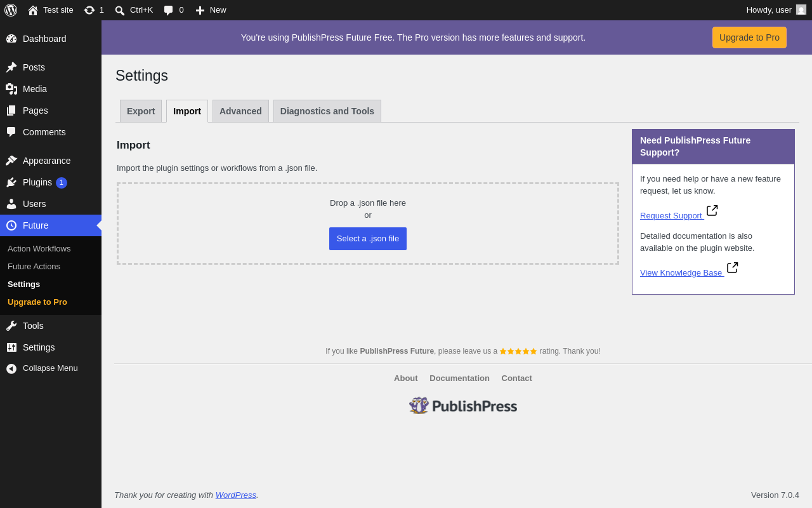The height and width of the screenshot is (508, 812).
Task: Click the Version 7.0.4 text
Action: pos(775,495)
